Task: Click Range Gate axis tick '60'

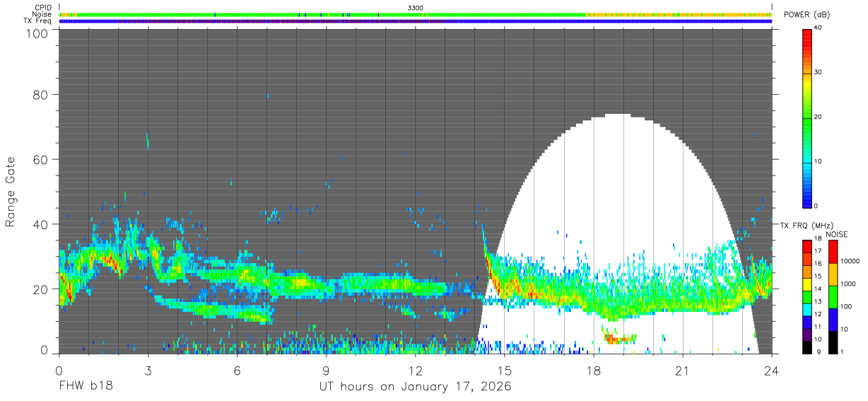Action: pyautogui.click(x=40, y=160)
